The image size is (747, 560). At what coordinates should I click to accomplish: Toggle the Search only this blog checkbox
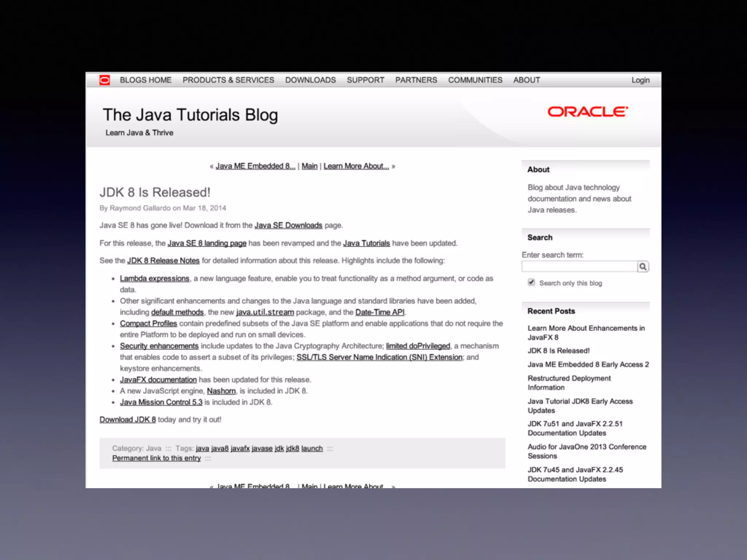(x=531, y=283)
